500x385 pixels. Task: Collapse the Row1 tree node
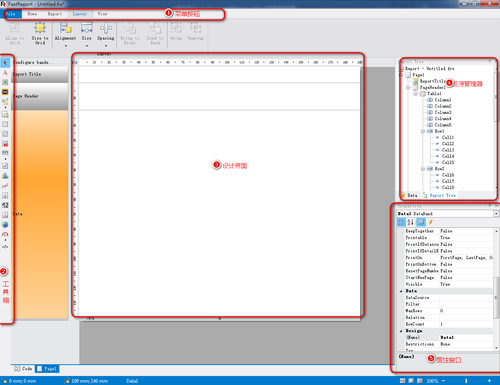point(423,131)
